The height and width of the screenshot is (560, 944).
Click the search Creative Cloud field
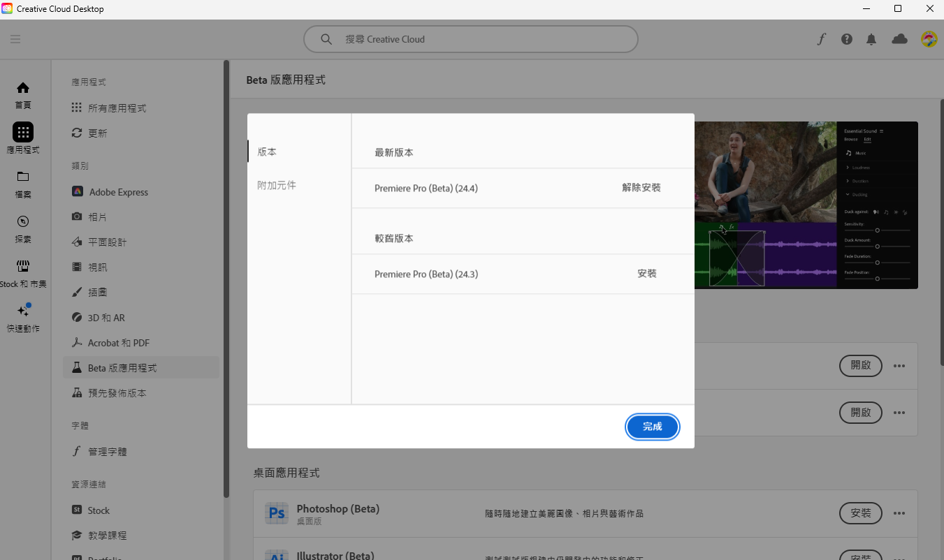click(x=470, y=39)
